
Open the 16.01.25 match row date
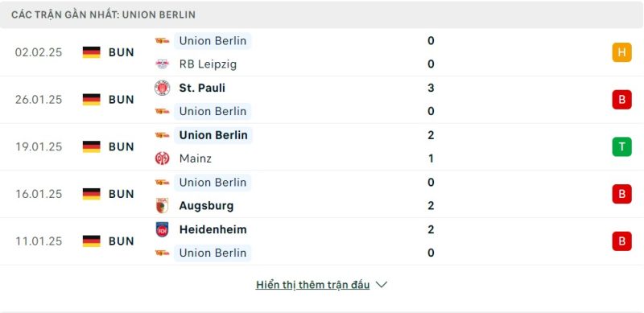[39, 194]
